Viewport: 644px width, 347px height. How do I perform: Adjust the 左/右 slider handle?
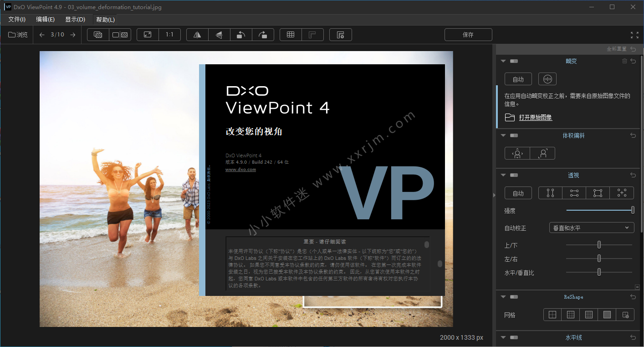(x=599, y=259)
